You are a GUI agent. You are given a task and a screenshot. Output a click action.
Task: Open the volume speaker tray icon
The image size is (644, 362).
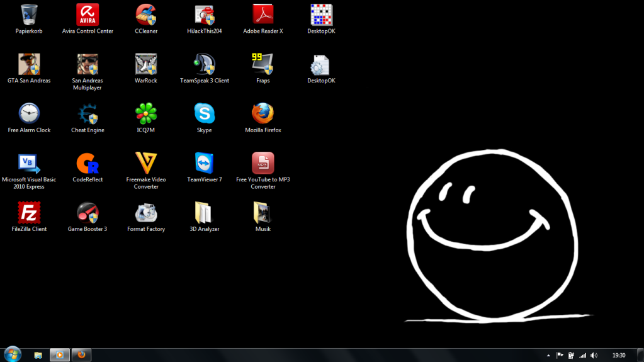pyautogui.click(x=594, y=355)
